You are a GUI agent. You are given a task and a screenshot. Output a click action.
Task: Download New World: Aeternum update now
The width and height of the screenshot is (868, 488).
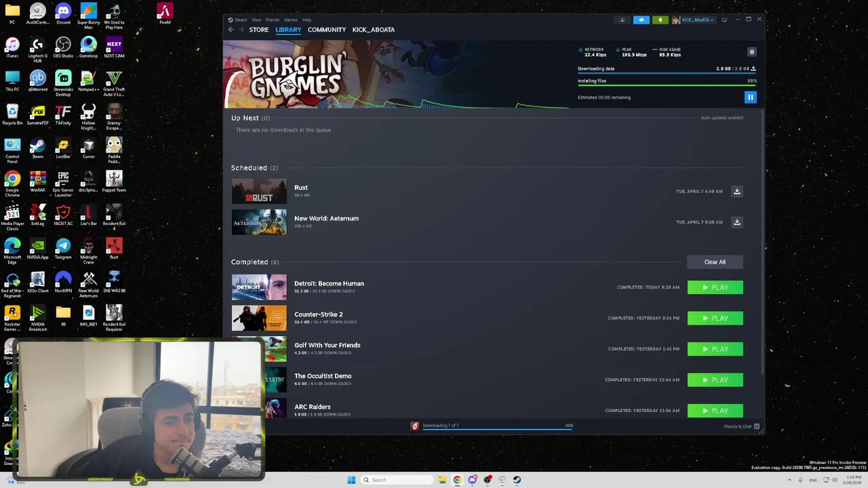click(x=737, y=222)
